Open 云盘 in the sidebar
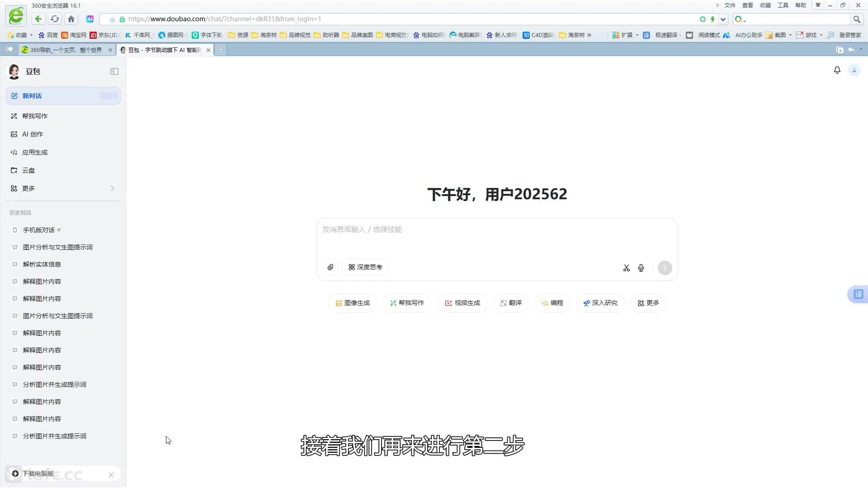 click(63, 170)
